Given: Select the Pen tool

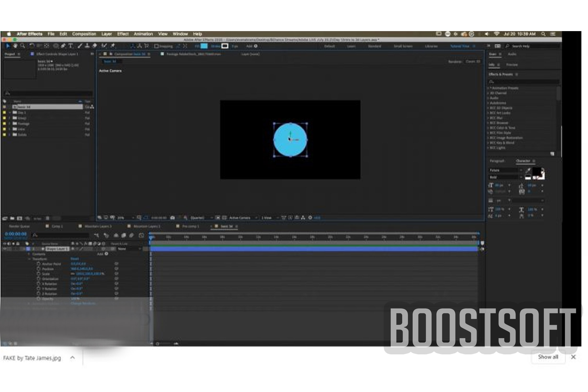Looking at the screenshot, I should coord(63,46).
